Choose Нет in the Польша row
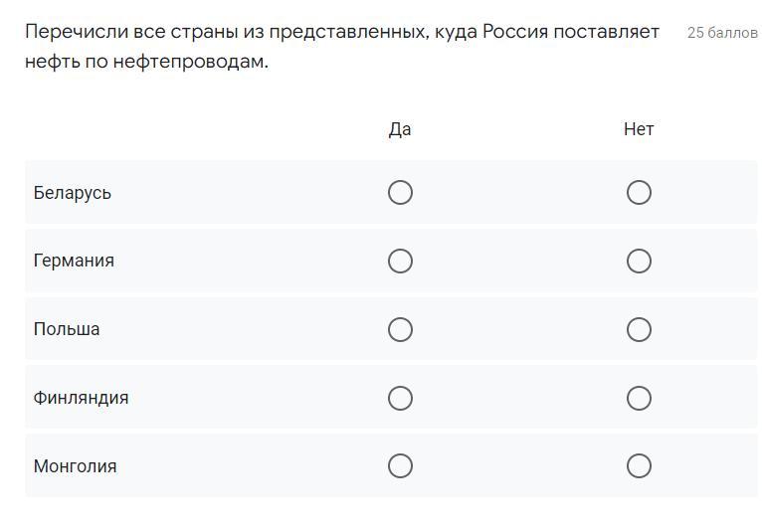 click(x=639, y=329)
